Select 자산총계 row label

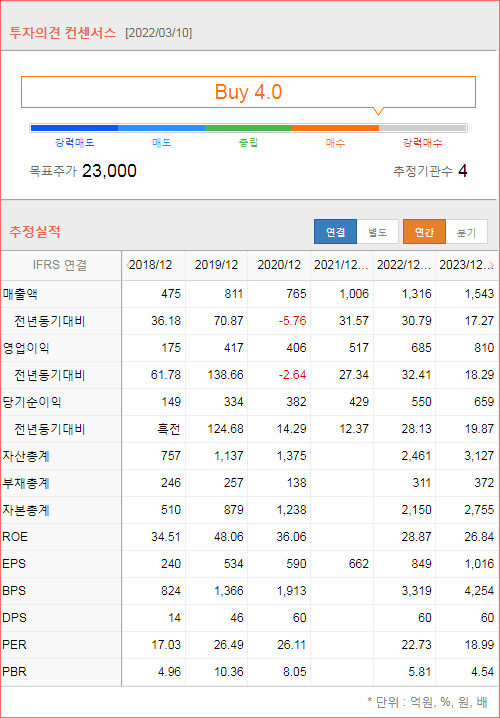pyautogui.click(x=26, y=456)
